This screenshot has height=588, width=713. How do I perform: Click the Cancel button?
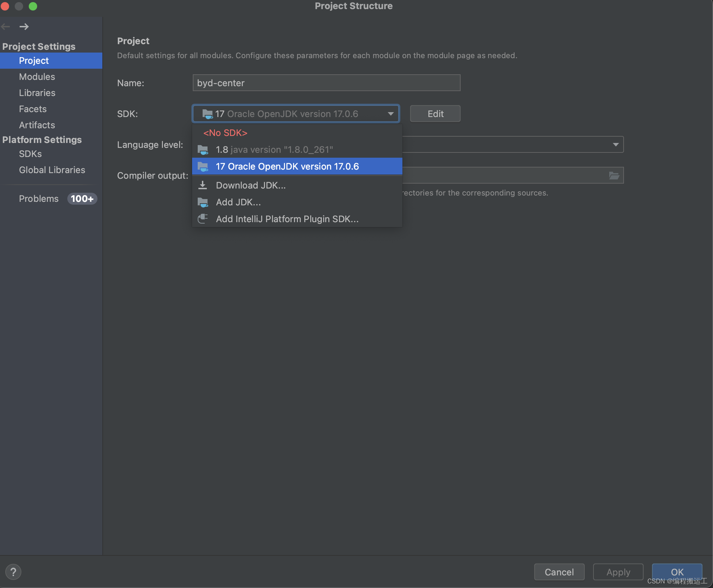pyautogui.click(x=559, y=572)
